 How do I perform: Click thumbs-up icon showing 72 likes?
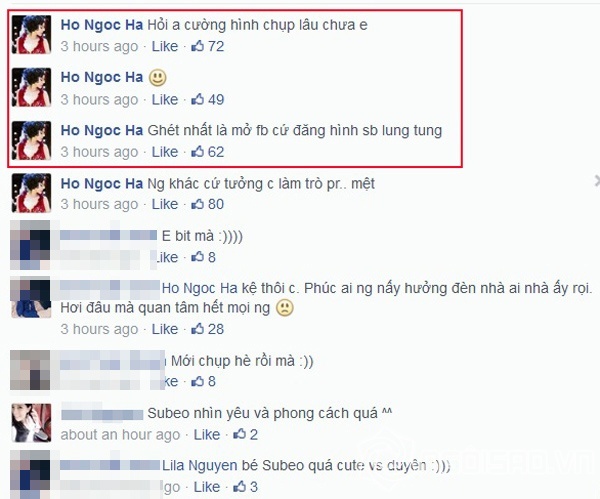click(x=197, y=46)
